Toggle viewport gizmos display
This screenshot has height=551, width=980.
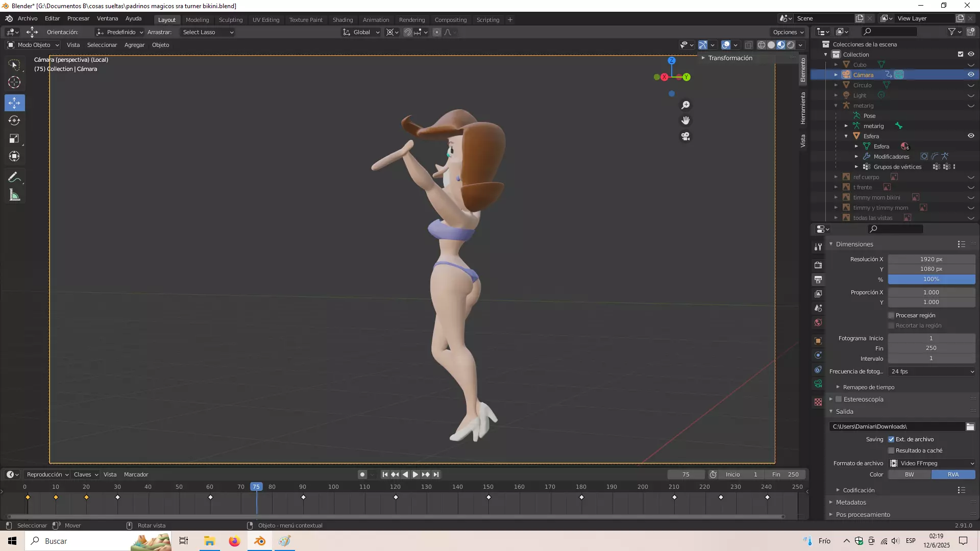pos(703,45)
